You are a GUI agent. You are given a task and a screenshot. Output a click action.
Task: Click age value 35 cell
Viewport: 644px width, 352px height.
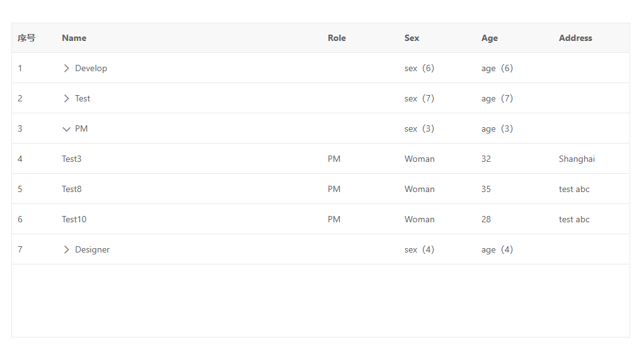pyautogui.click(x=486, y=189)
